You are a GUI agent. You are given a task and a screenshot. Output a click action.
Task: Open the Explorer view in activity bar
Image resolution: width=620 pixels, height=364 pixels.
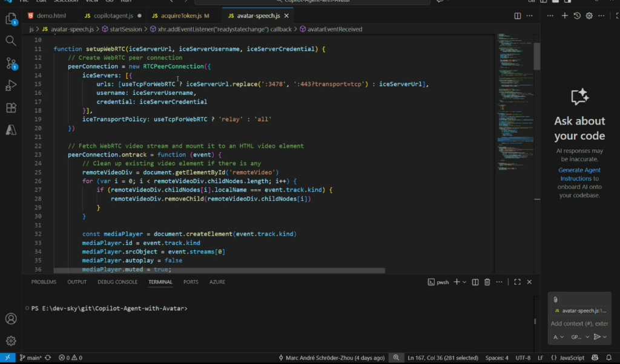click(x=11, y=19)
